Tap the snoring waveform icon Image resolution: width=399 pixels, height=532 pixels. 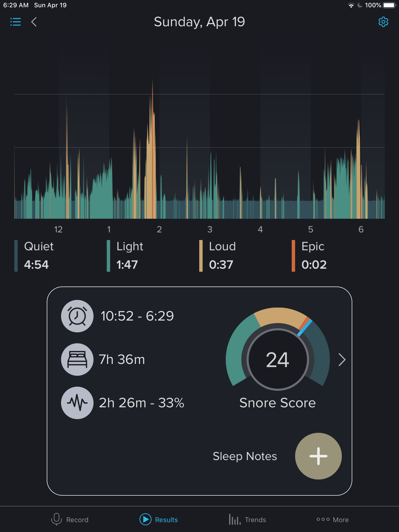point(77,403)
